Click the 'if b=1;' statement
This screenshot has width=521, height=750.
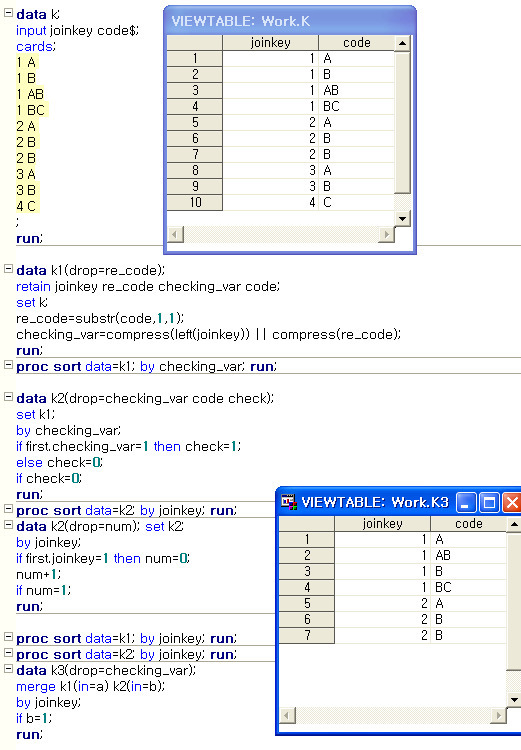(34, 718)
